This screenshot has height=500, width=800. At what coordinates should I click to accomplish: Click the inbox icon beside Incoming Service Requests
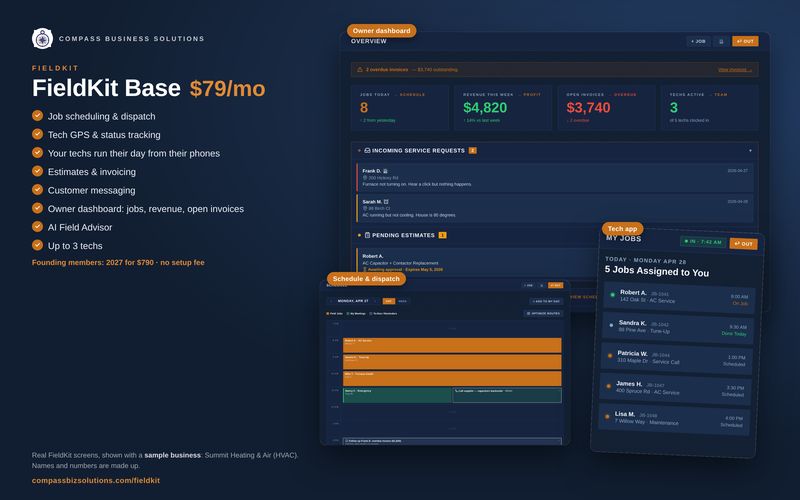[x=367, y=151]
